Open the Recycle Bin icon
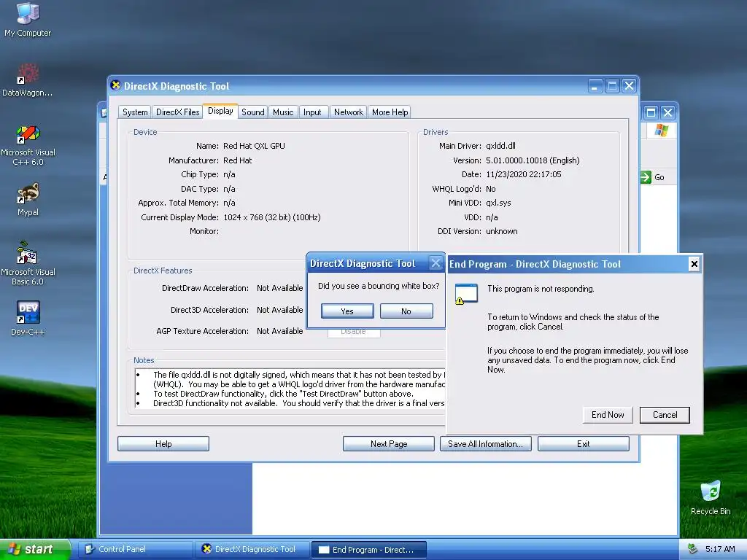Image resolution: width=747 pixels, height=560 pixels. point(711,497)
